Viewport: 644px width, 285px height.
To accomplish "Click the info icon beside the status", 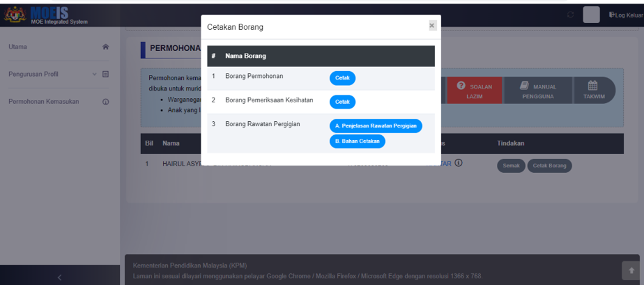I will [x=459, y=163].
